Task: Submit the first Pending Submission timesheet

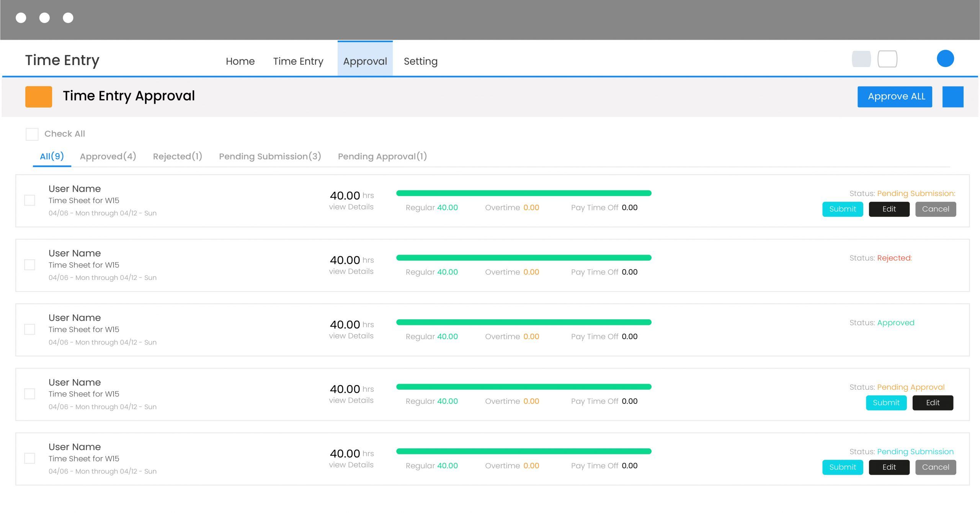Action: coord(842,209)
